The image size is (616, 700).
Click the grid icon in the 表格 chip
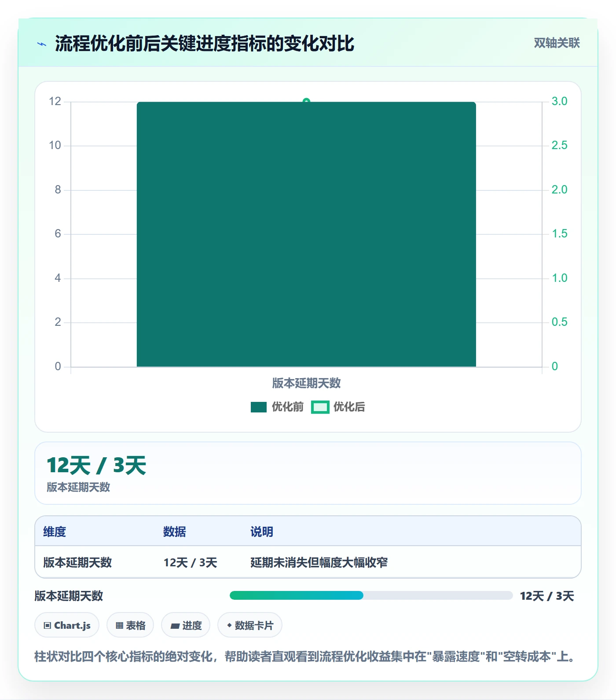tap(120, 625)
